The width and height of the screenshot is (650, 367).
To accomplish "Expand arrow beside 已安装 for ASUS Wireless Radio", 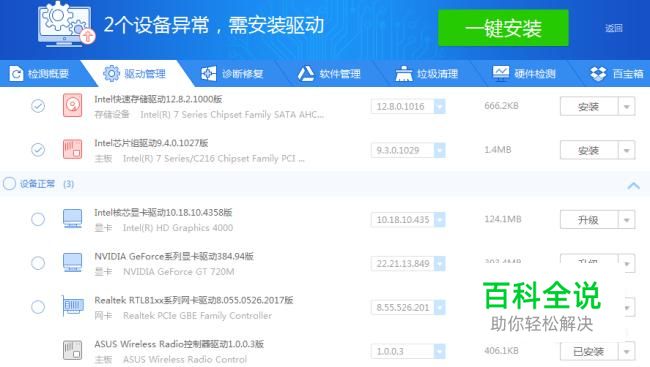I will pos(626,352).
